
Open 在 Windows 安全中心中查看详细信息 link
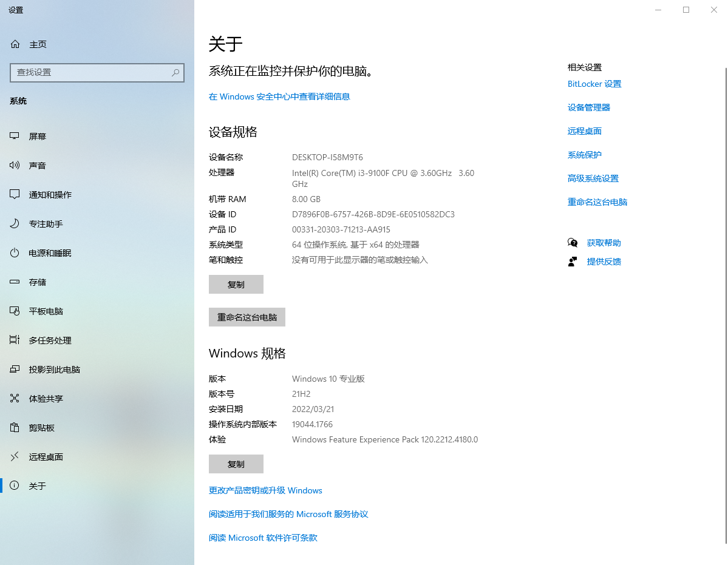tap(279, 96)
